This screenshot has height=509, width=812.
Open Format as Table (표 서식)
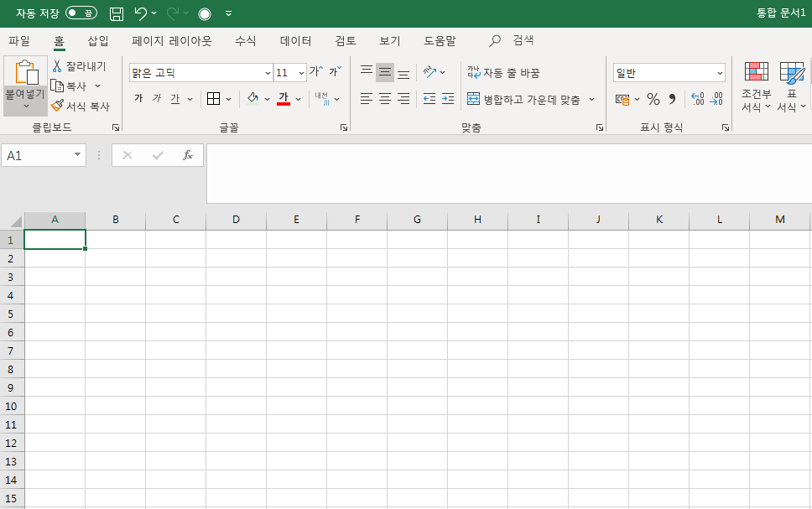pyautogui.click(x=792, y=86)
